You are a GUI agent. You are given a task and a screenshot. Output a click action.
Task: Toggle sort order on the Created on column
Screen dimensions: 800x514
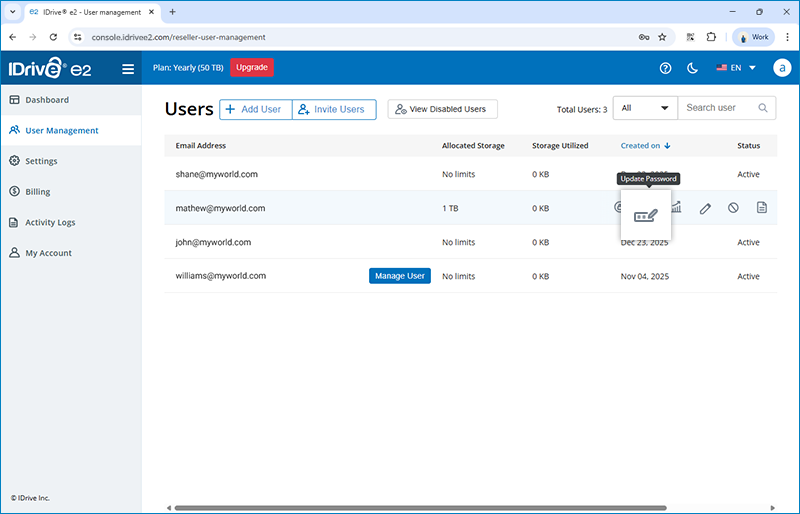pos(645,146)
